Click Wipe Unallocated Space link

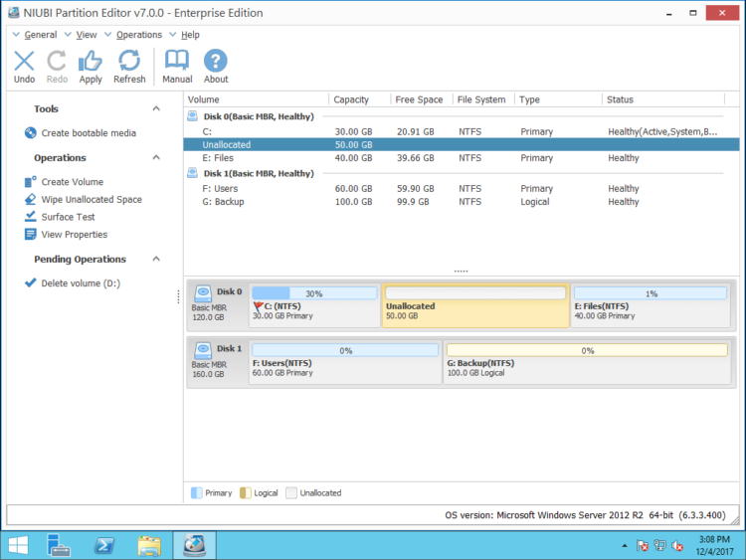pos(92,199)
